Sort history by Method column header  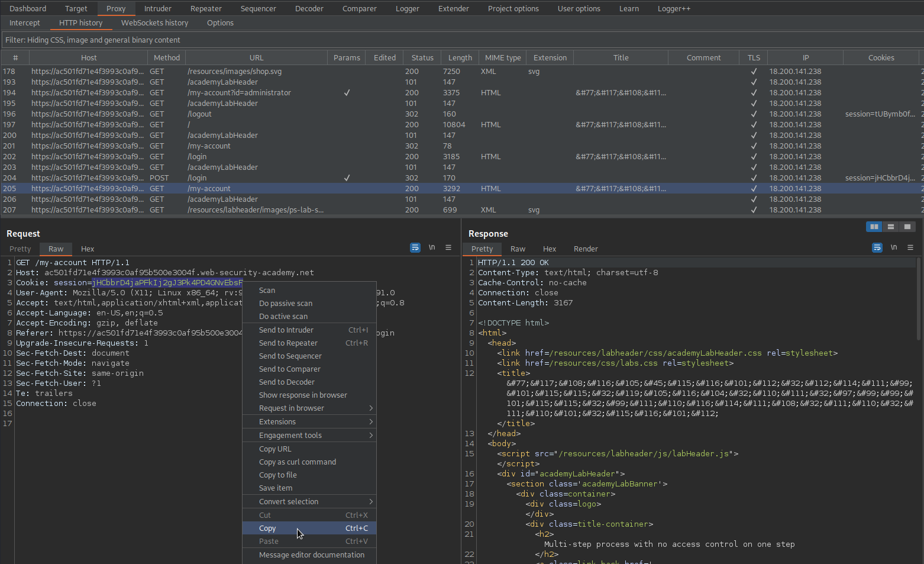tap(167, 57)
